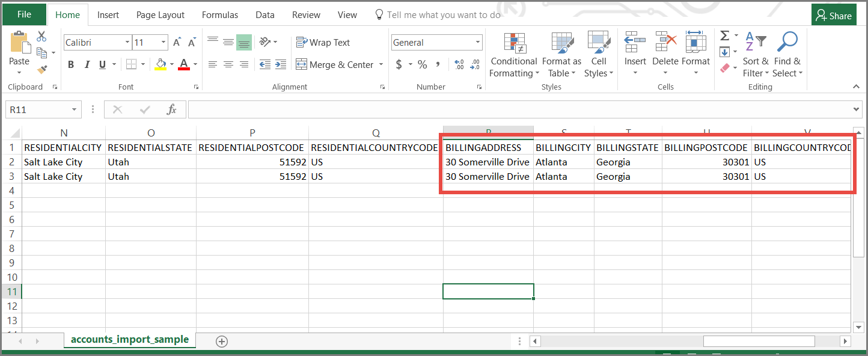This screenshot has width=868, height=356.
Task: Open the Name Box dropdown arrow
Action: (75, 109)
